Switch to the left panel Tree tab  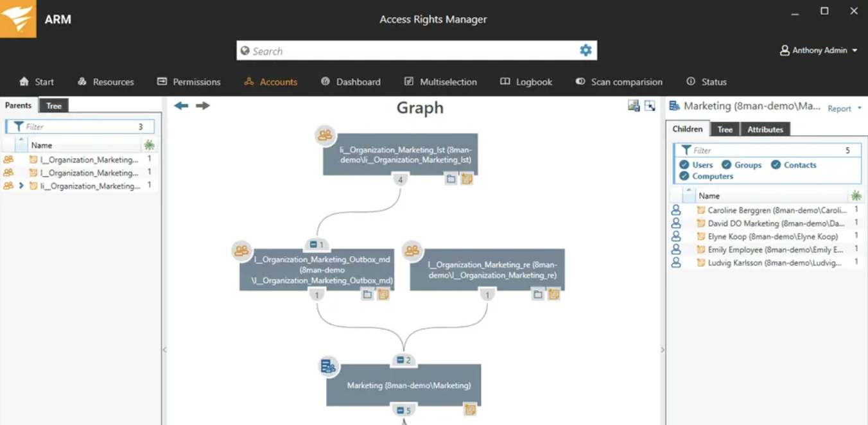point(54,106)
